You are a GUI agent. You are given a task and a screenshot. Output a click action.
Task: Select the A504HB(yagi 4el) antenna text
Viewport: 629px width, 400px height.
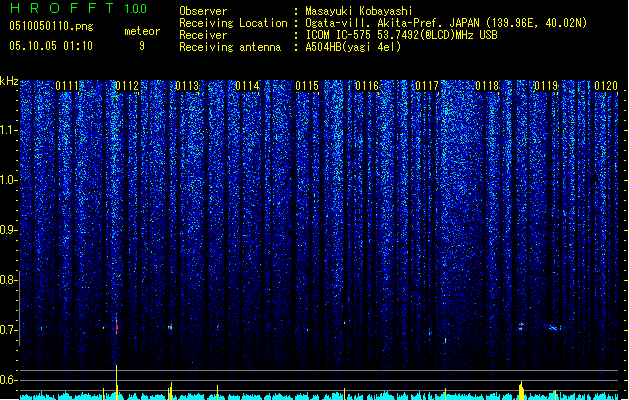(353, 47)
